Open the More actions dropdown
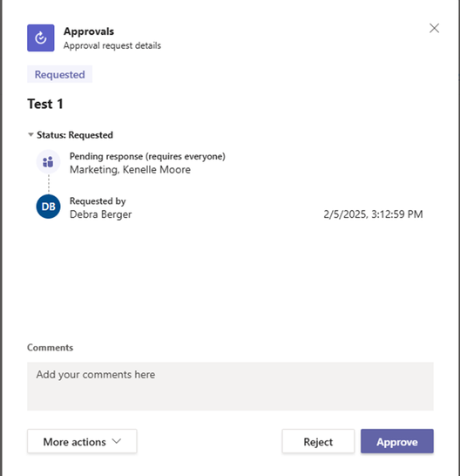This screenshot has width=460, height=476. pos(82,441)
